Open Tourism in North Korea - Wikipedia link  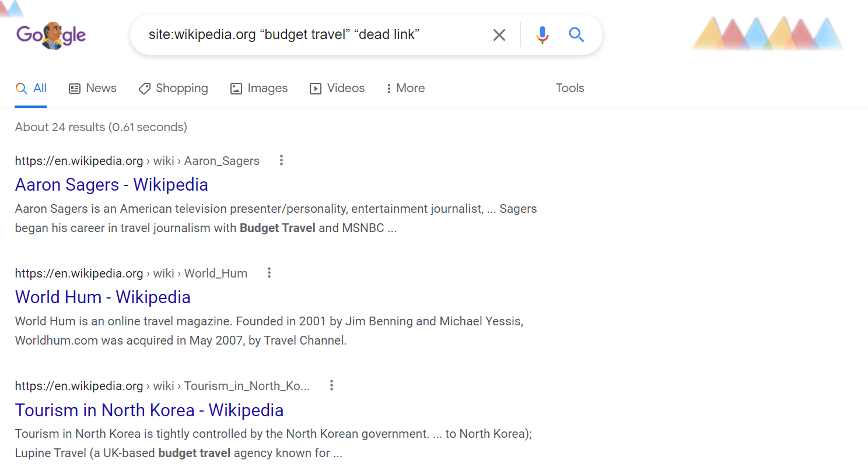click(x=149, y=410)
